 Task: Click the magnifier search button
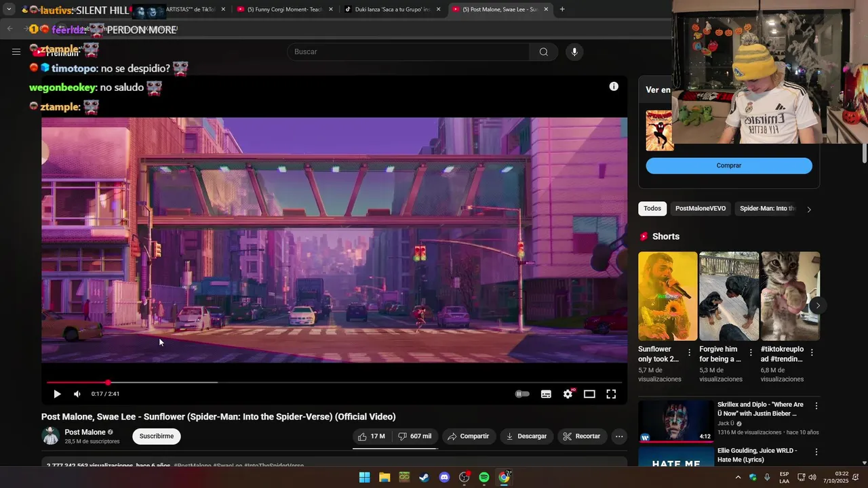pos(543,52)
